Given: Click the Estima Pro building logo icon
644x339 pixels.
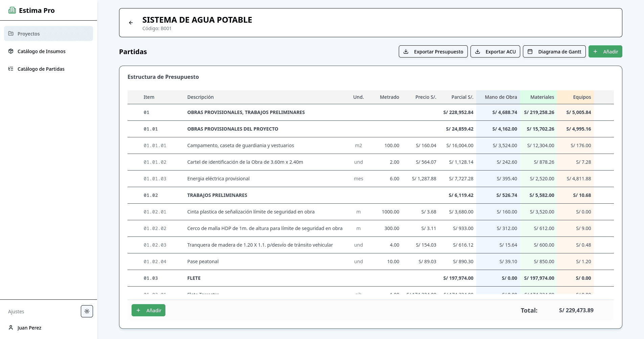Looking at the screenshot, I should (12, 10).
